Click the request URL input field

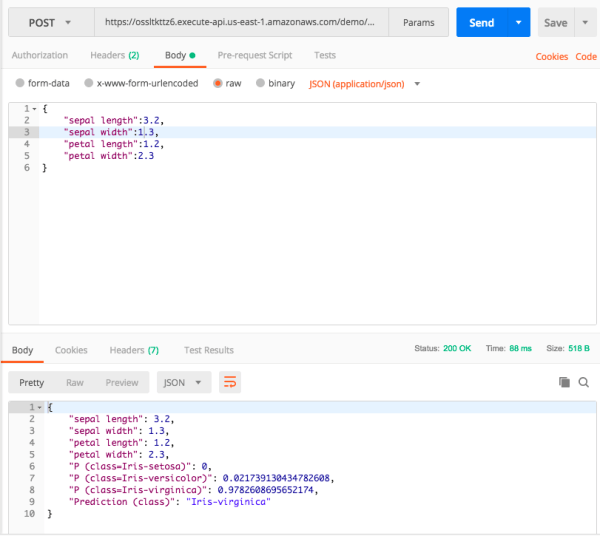(x=241, y=22)
